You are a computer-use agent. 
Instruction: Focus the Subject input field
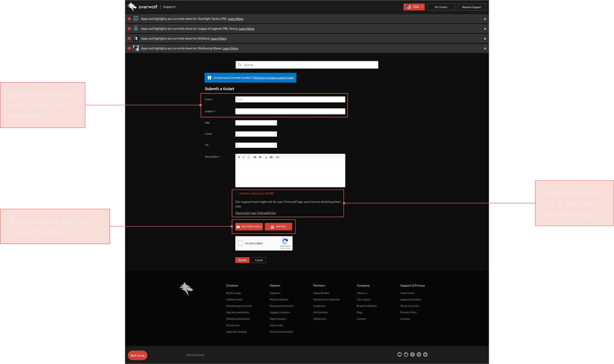coord(290,111)
